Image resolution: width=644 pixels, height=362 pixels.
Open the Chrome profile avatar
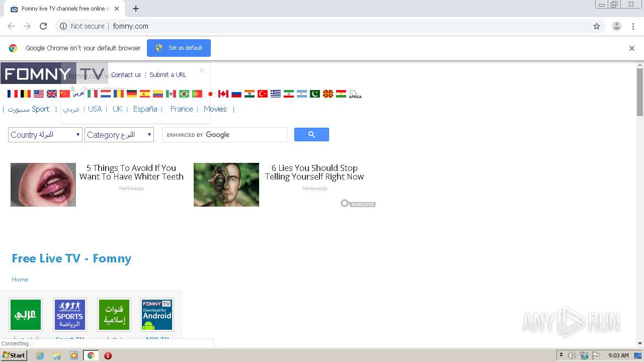click(617, 26)
